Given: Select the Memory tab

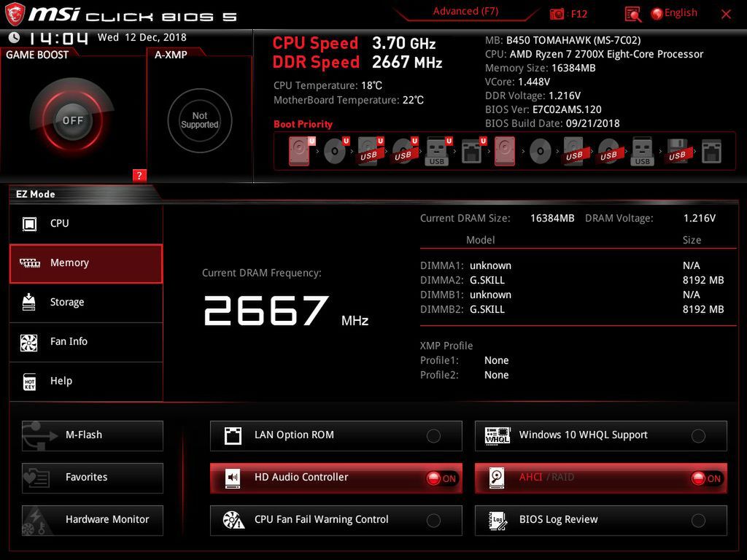Looking at the screenshot, I should 86,263.
